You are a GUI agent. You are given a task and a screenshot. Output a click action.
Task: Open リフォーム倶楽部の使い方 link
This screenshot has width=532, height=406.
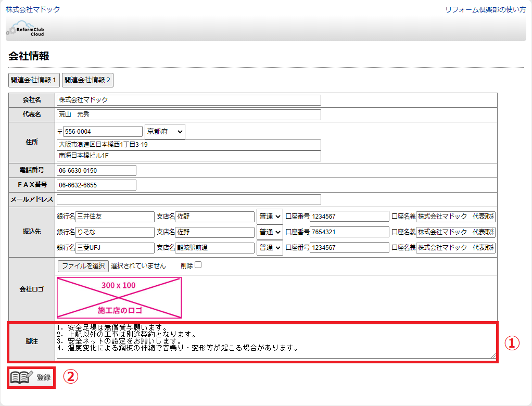[485, 9]
